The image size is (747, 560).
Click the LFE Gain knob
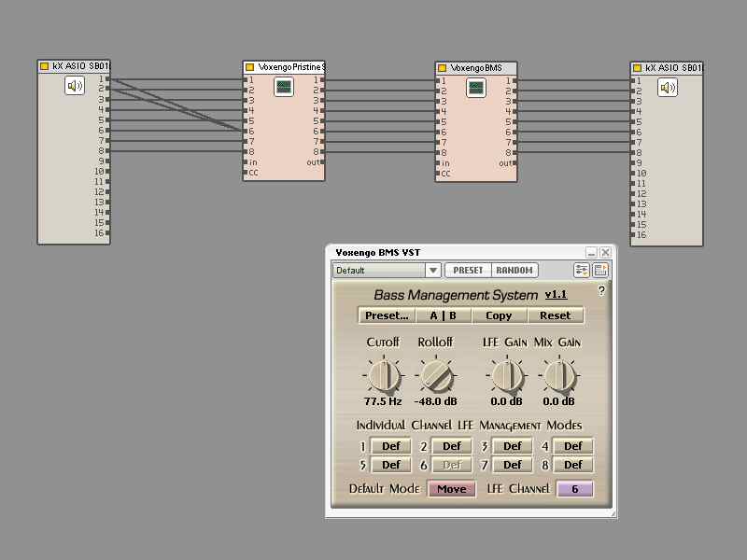(x=507, y=375)
